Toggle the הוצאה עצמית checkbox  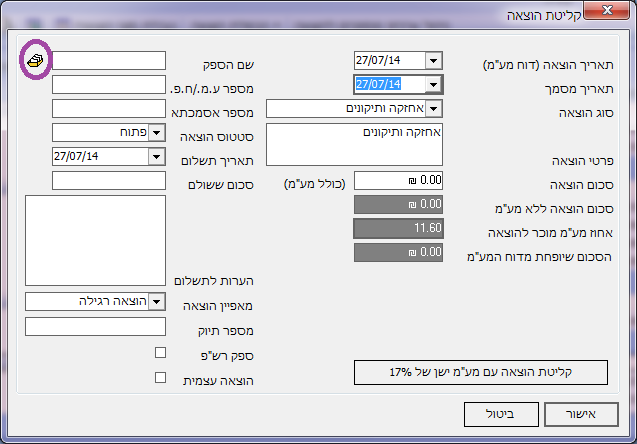(x=160, y=378)
